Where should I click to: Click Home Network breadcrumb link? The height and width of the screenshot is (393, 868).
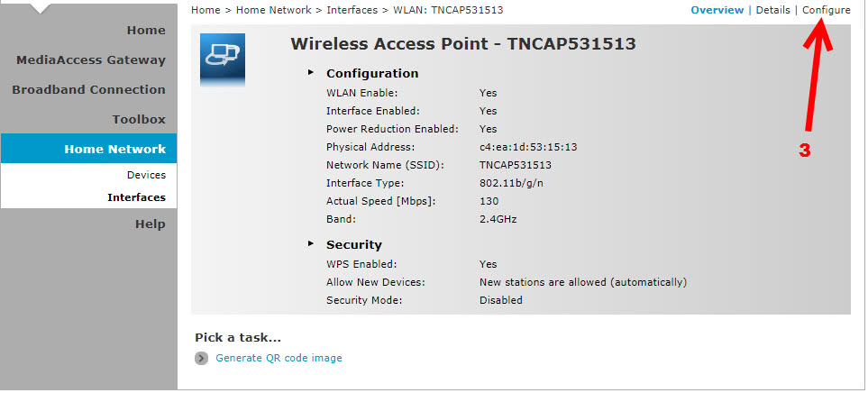coord(273,10)
